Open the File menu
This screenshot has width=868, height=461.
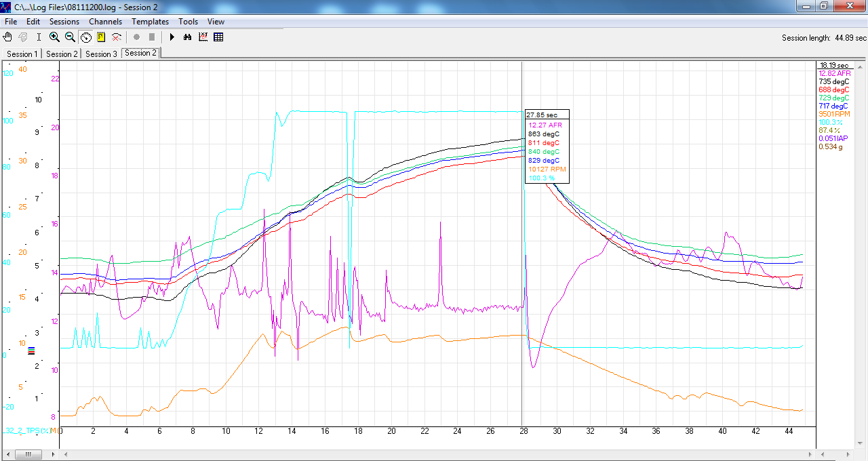tap(11, 22)
